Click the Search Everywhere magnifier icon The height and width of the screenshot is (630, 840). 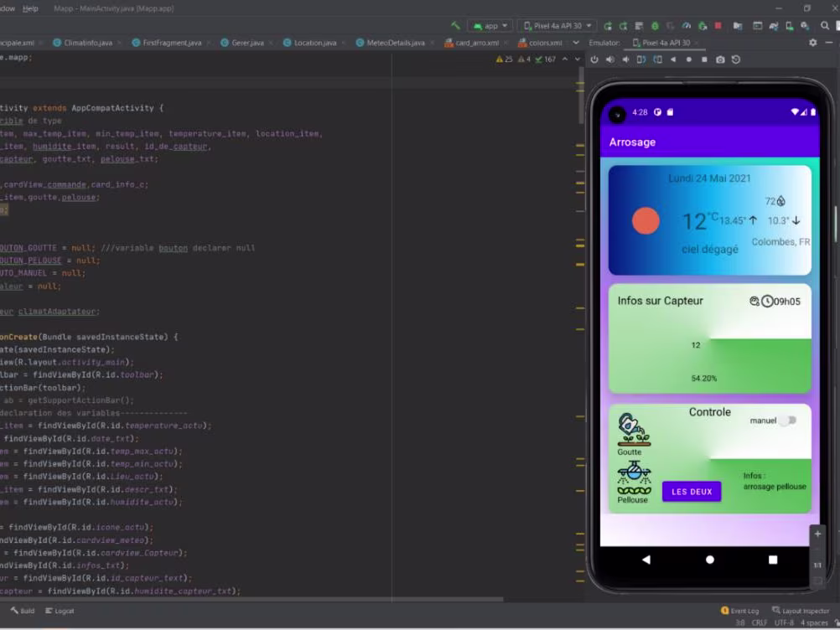pyautogui.click(x=824, y=26)
